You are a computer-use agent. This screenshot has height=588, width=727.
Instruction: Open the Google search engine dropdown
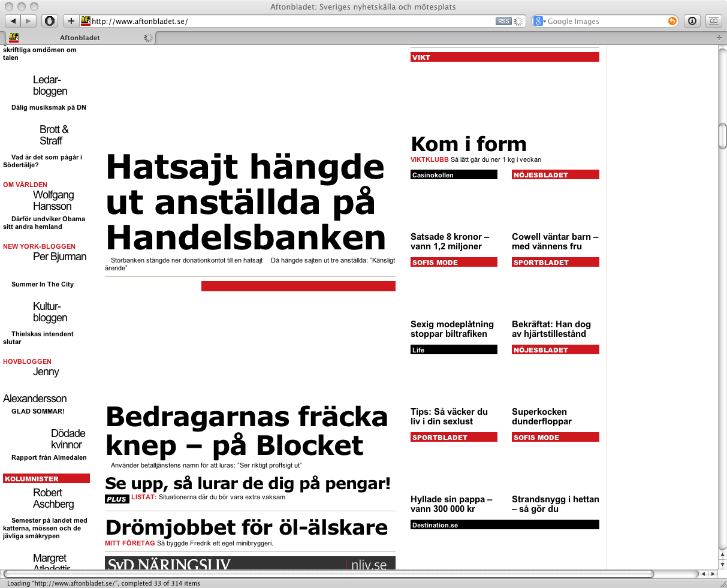click(539, 21)
